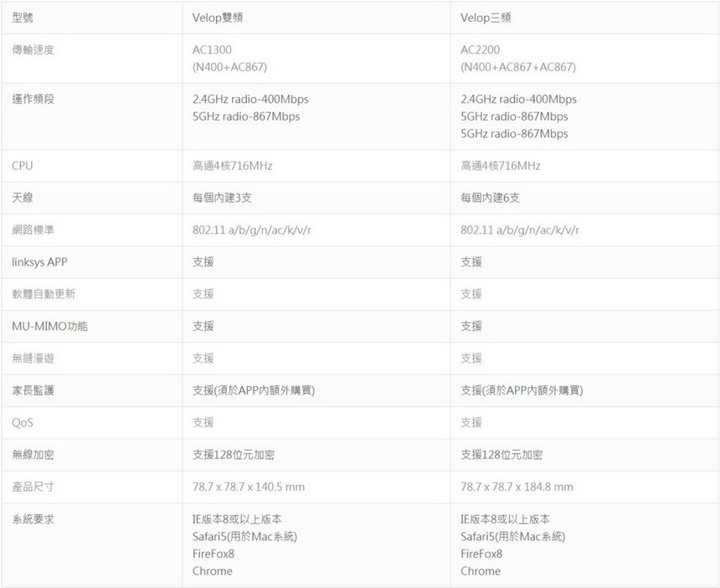This screenshot has height=588, width=720.
Task: Select 802.11 standard in Velop三頻 column
Action: (520, 230)
